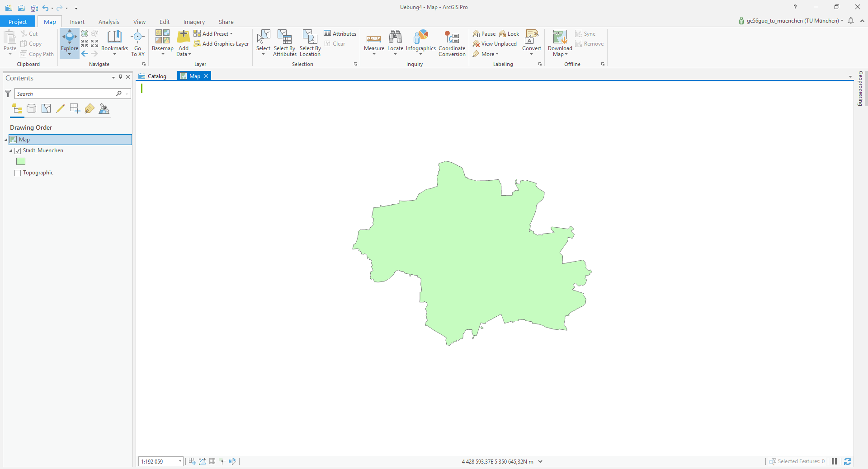Activate the Select tool
Viewport: 868px width, 469px height.
point(263,43)
